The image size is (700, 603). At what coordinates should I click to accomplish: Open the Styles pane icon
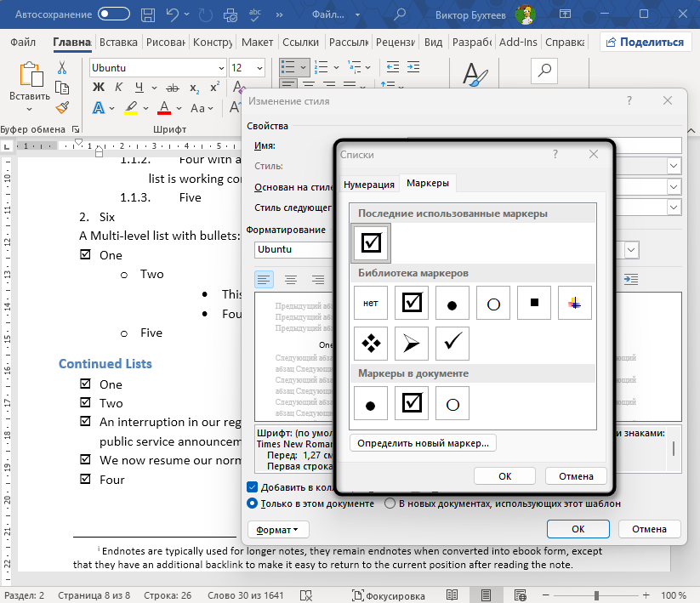[x=475, y=74]
